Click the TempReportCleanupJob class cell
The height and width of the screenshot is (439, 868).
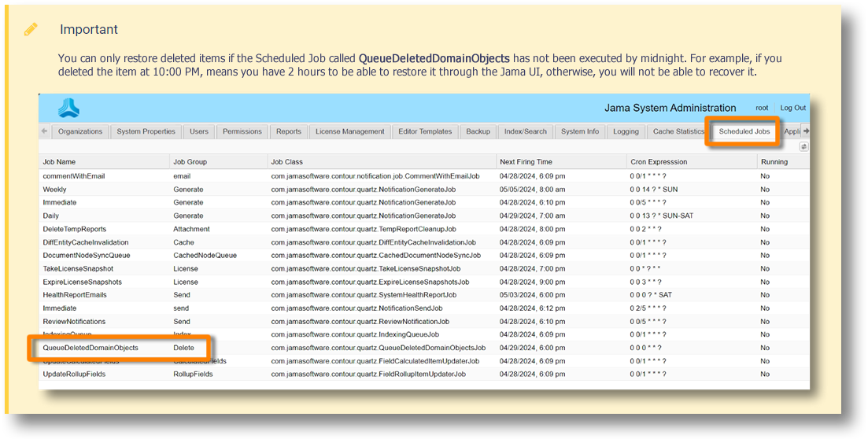pos(364,229)
